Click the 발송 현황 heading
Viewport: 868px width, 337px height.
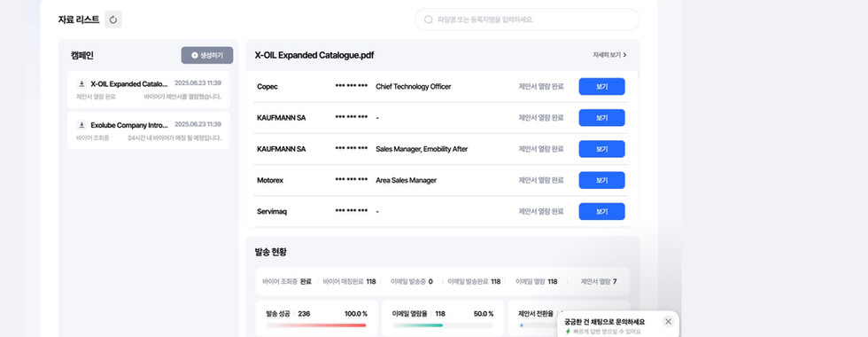pos(271,252)
